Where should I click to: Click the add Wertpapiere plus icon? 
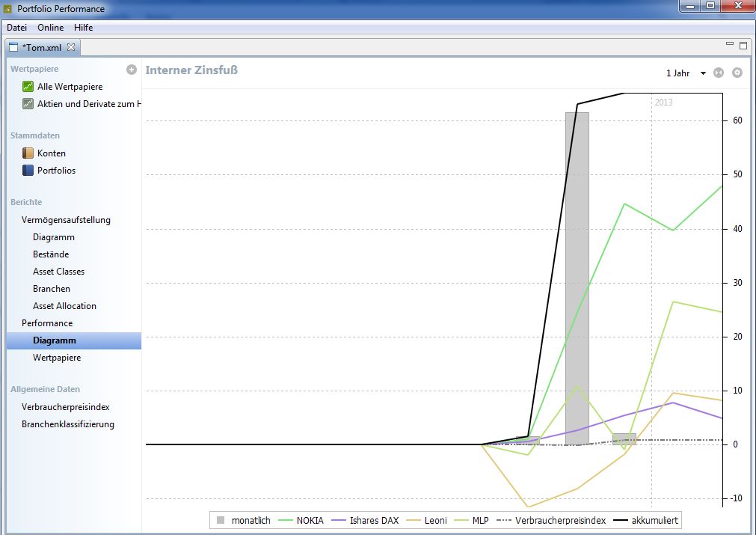pyautogui.click(x=132, y=70)
